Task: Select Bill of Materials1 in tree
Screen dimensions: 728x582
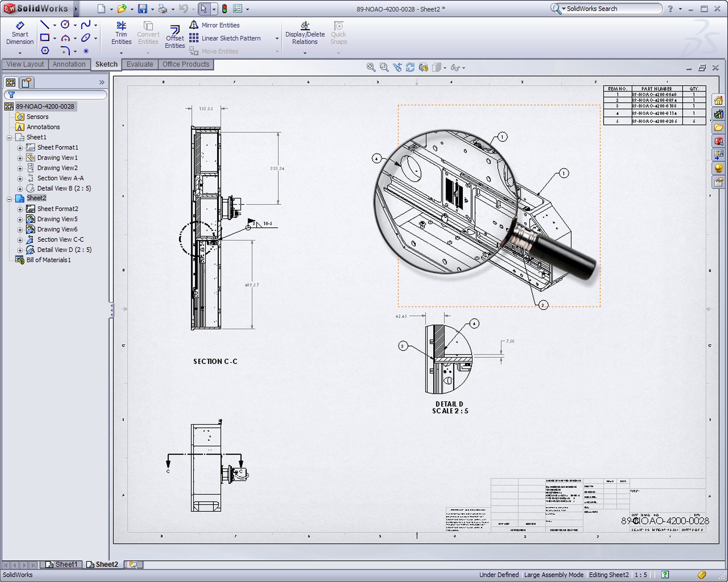Action: (x=48, y=260)
